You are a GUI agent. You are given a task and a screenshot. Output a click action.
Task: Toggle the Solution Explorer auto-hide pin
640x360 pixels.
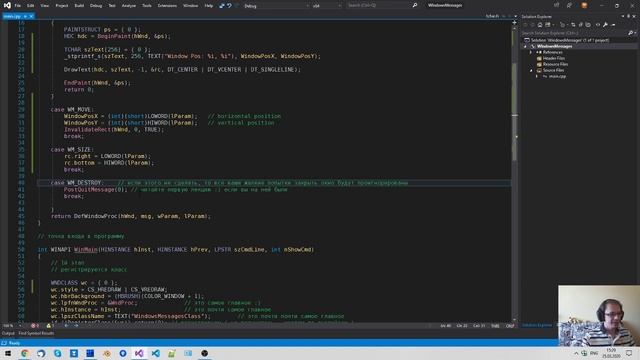click(x=629, y=16)
